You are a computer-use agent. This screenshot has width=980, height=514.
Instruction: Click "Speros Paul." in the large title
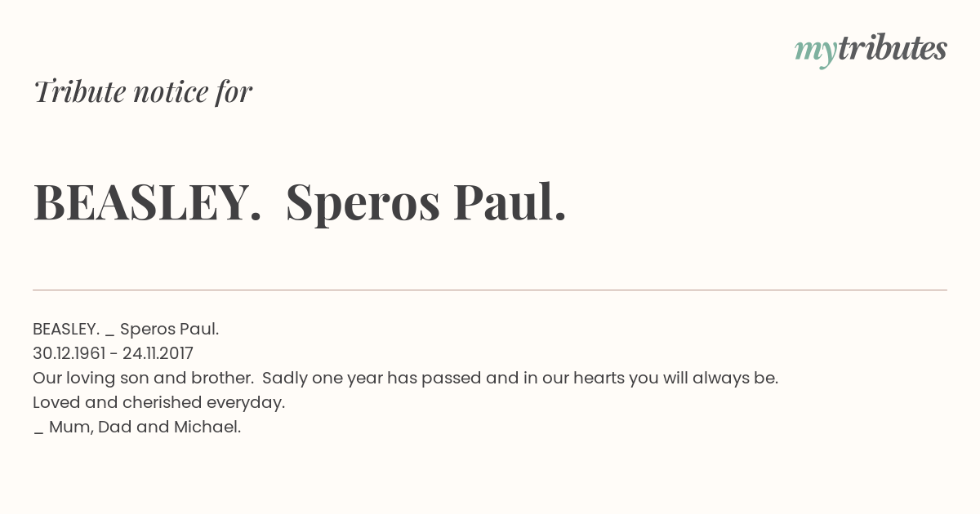click(x=425, y=202)
